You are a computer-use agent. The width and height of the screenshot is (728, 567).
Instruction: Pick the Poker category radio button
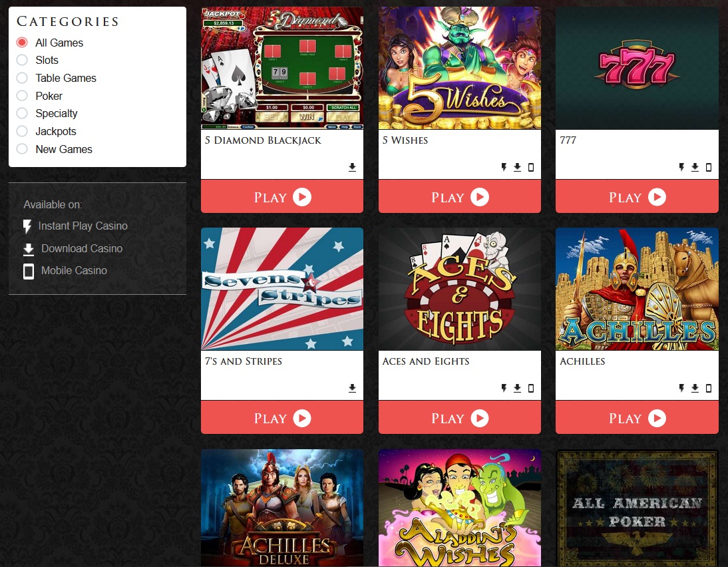pyautogui.click(x=22, y=96)
